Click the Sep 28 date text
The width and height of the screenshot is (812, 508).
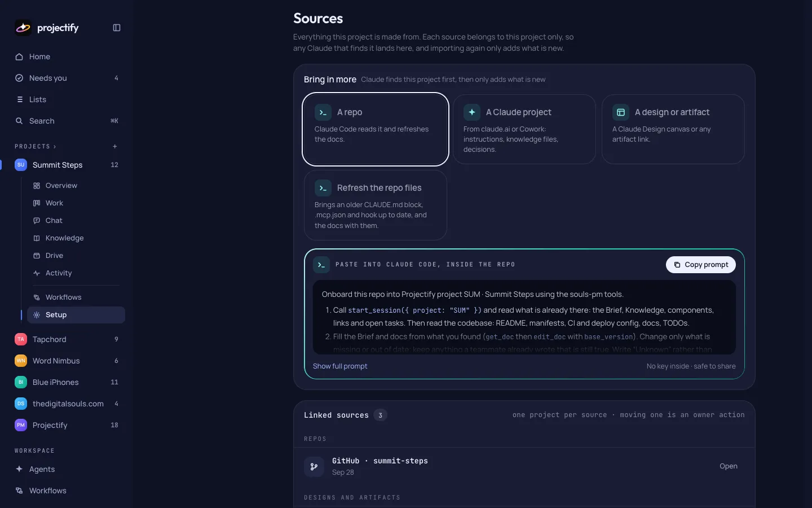pos(343,472)
